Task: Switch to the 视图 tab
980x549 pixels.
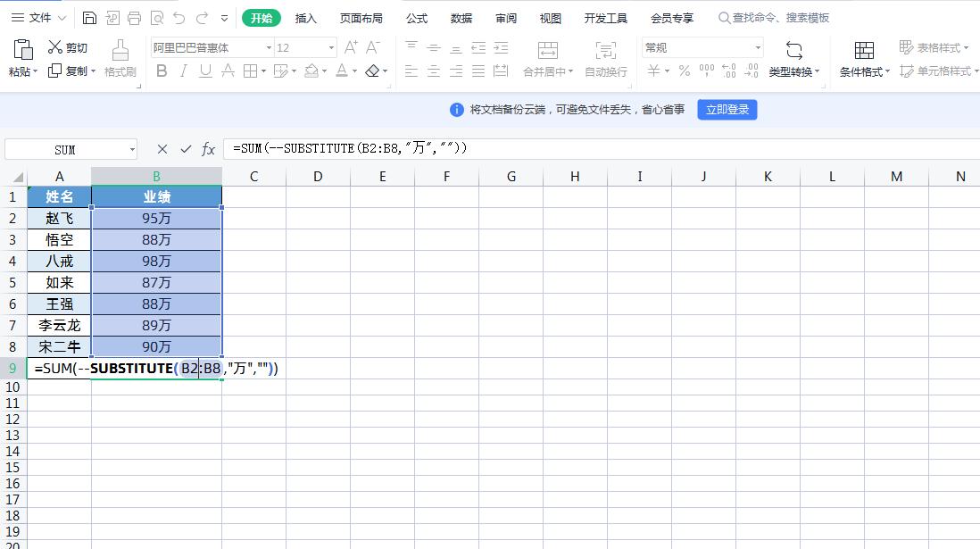Action: (x=551, y=18)
